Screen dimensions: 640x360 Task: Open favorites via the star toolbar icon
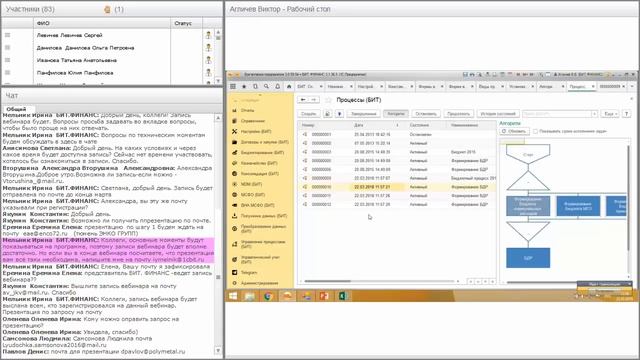pos(244,87)
